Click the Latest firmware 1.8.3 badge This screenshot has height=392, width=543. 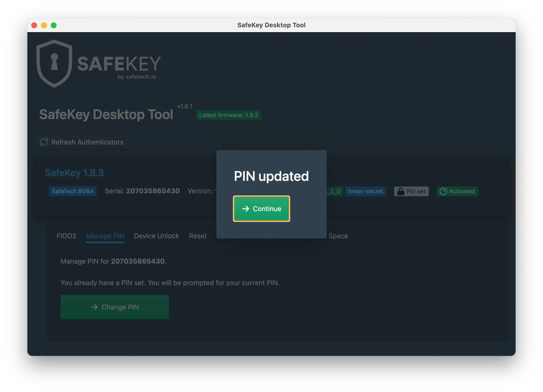click(229, 115)
